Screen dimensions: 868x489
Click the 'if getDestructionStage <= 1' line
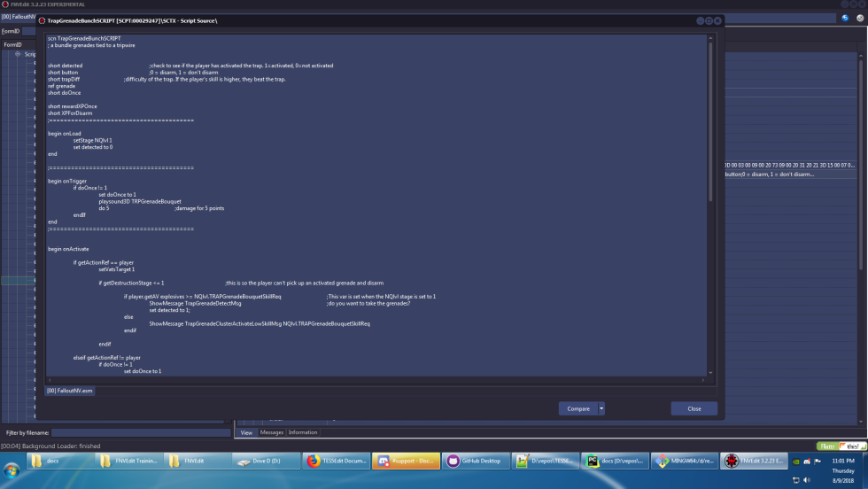coord(131,283)
